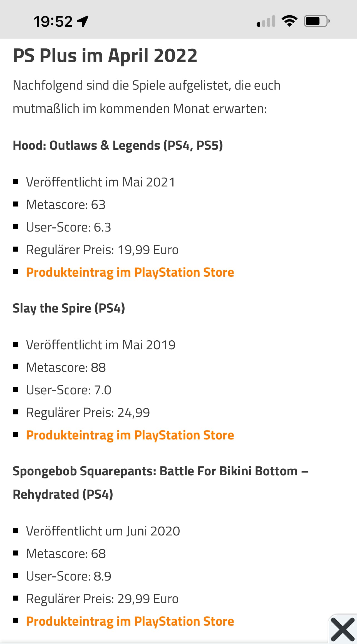This screenshot has height=644, width=357.
Task: Open Slay the Spire PlayStation Store link
Action: 130,435
